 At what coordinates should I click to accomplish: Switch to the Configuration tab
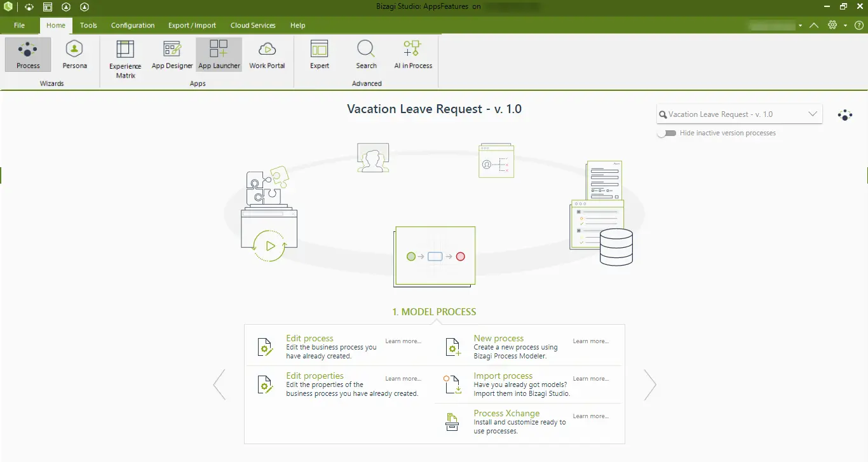point(133,25)
